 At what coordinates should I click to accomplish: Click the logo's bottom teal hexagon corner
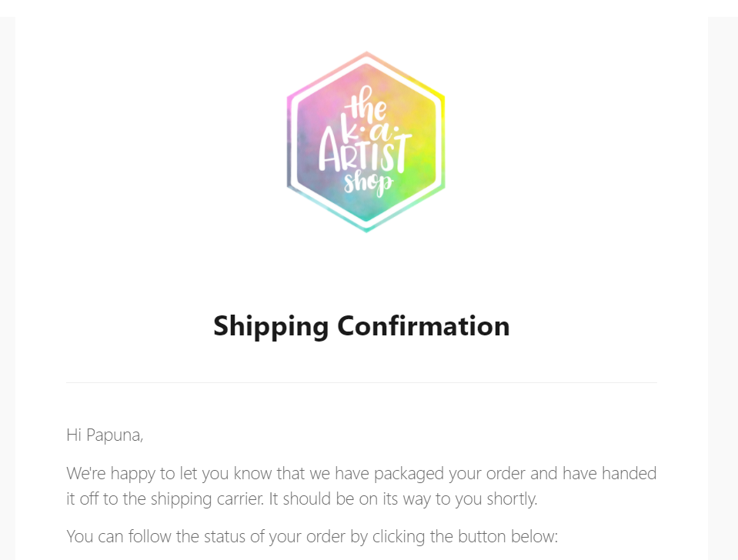pos(366,228)
